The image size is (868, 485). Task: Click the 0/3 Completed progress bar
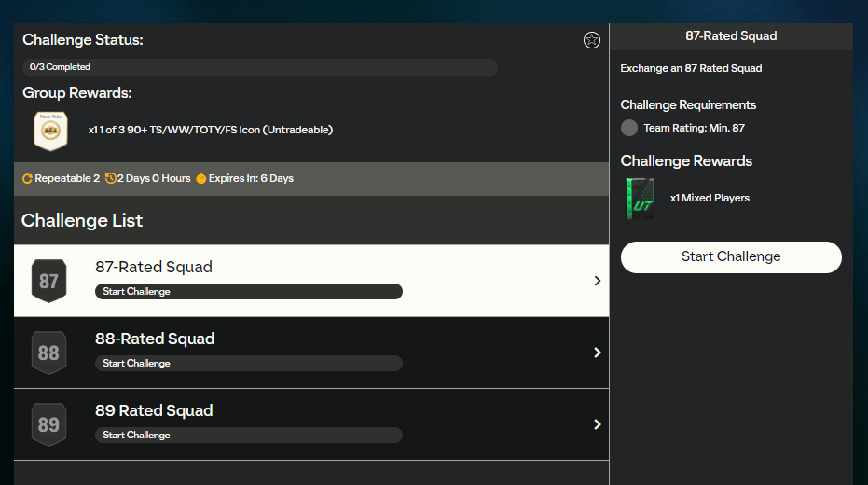(260, 67)
